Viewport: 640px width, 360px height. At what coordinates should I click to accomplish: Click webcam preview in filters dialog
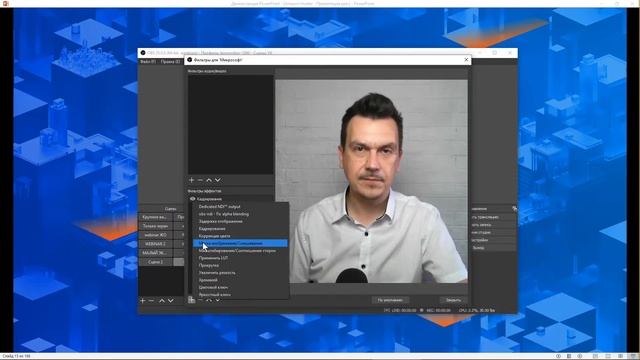pos(371,181)
